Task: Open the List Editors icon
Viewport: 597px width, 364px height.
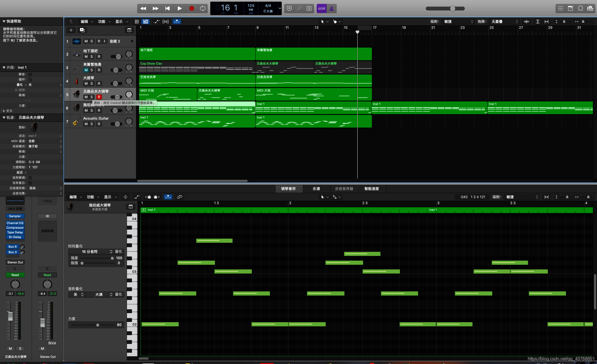Action: (x=560, y=9)
